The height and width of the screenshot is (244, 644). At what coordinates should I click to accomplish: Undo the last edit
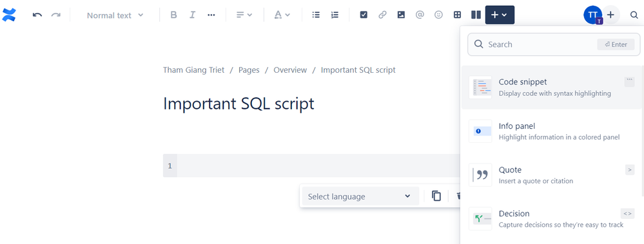pyautogui.click(x=37, y=15)
